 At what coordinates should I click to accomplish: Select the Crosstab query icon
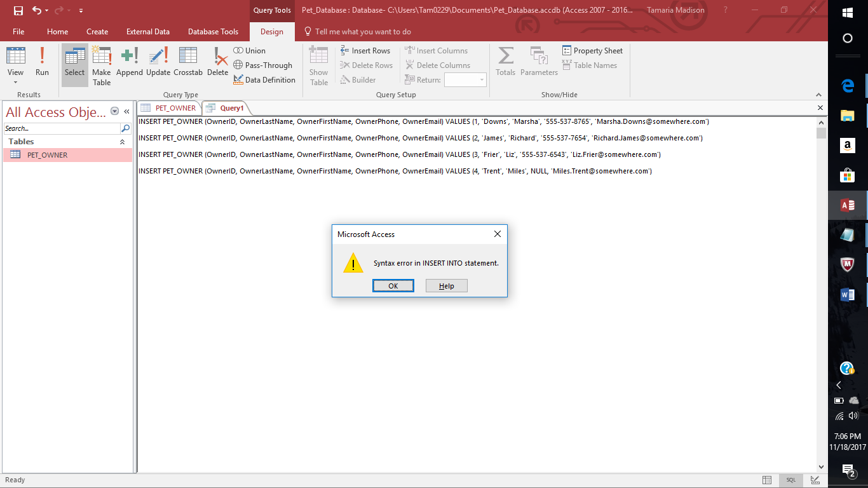click(188, 62)
